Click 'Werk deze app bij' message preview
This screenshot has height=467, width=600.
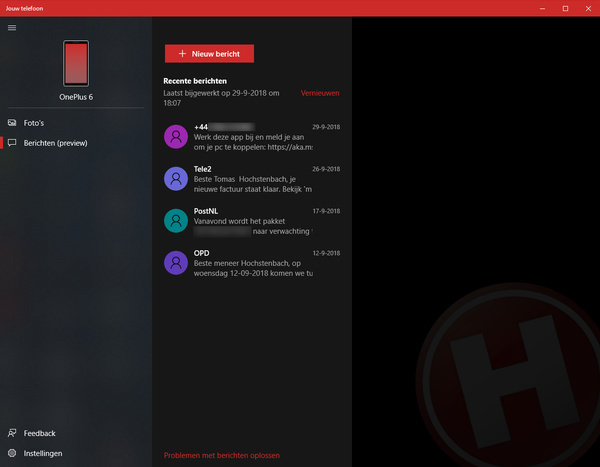click(x=253, y=142)
